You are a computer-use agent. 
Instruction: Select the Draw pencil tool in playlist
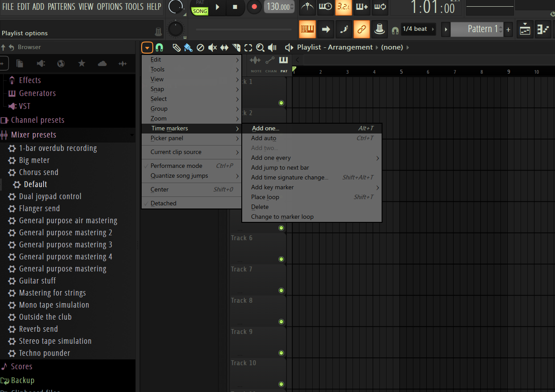(177, 47)
